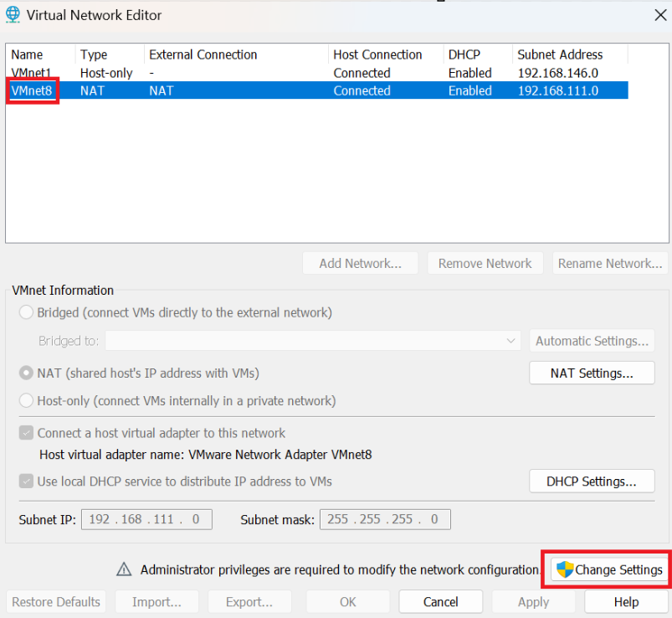Click the Import button

(x=156, y=602)
